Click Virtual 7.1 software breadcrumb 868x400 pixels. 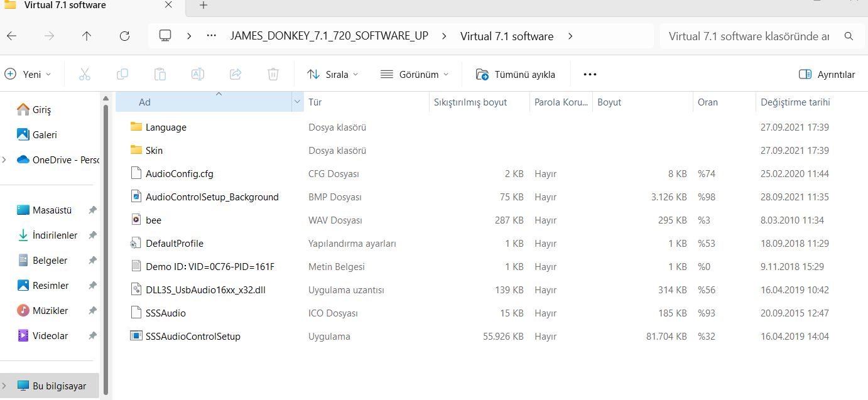pyautogui.click(x=507, y=36)
